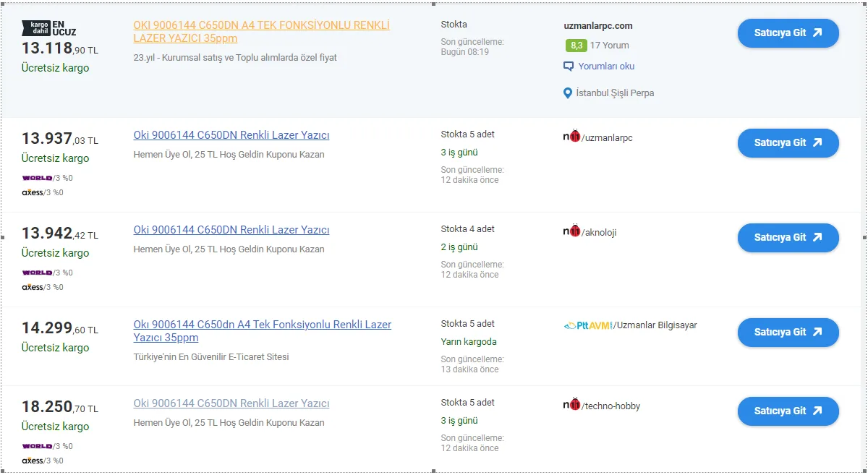868x475 pixels.
Task: Click the location pin icon for İstanbul Şişli Perpa
Action: 568,93
